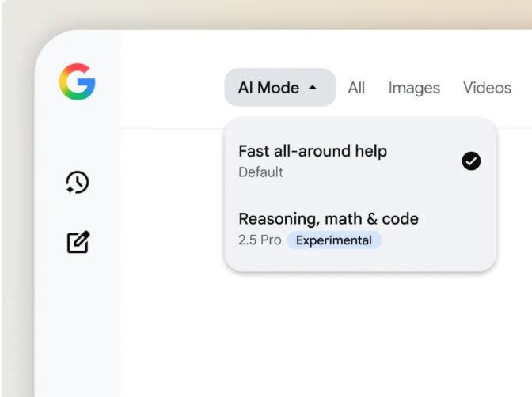Screen dimensions: 532x397
Task: Click the 2.5 Pro label
Action: coord(260,240)
